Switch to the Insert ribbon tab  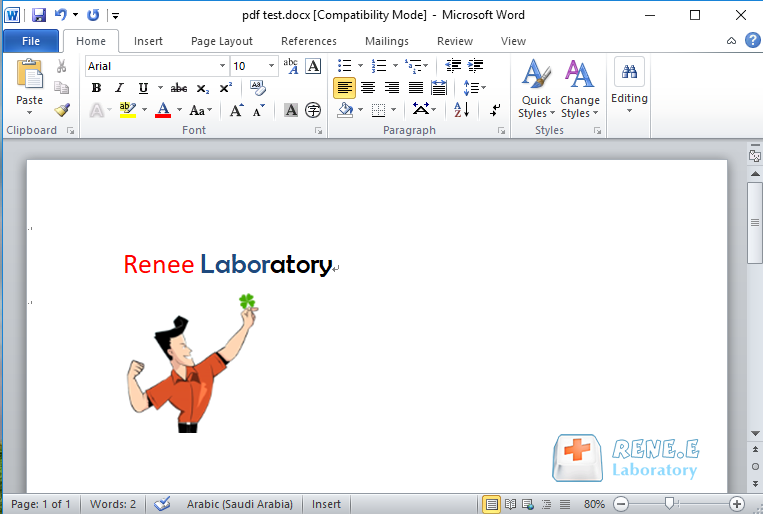point(148,41)
